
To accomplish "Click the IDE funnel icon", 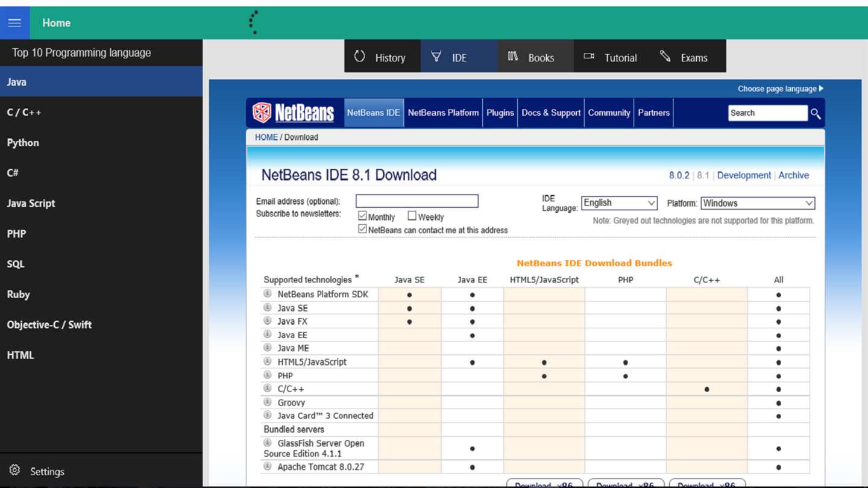I will tap(436, 57).
